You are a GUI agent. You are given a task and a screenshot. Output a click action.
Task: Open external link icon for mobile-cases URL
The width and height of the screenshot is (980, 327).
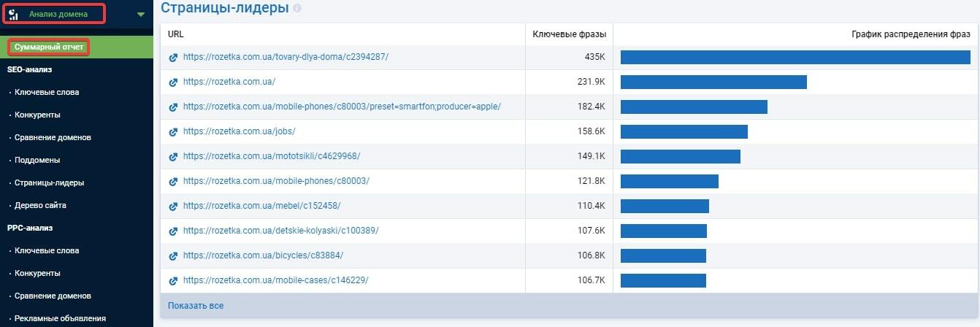pos(173,280)
